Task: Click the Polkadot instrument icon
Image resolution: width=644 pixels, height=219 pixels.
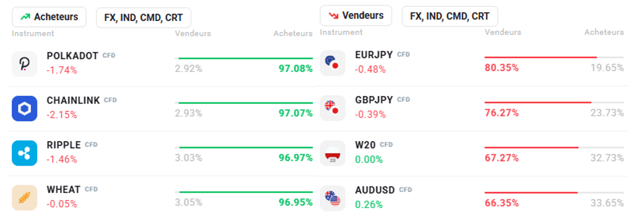Action: coord(24,64)
